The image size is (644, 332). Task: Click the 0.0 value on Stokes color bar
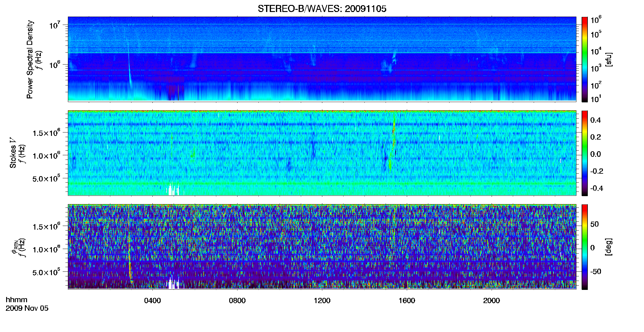click(x=595, y=154)
